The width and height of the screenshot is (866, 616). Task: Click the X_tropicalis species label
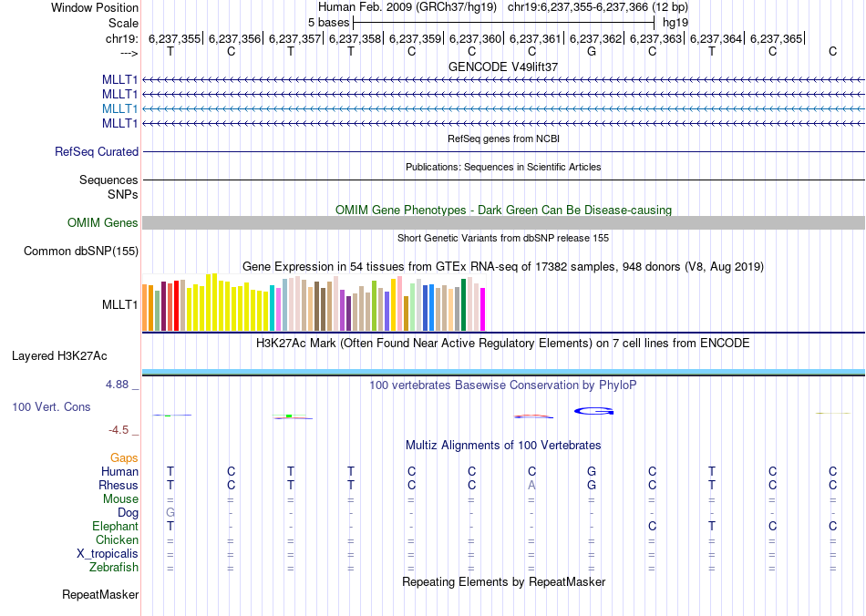[108, 554]
